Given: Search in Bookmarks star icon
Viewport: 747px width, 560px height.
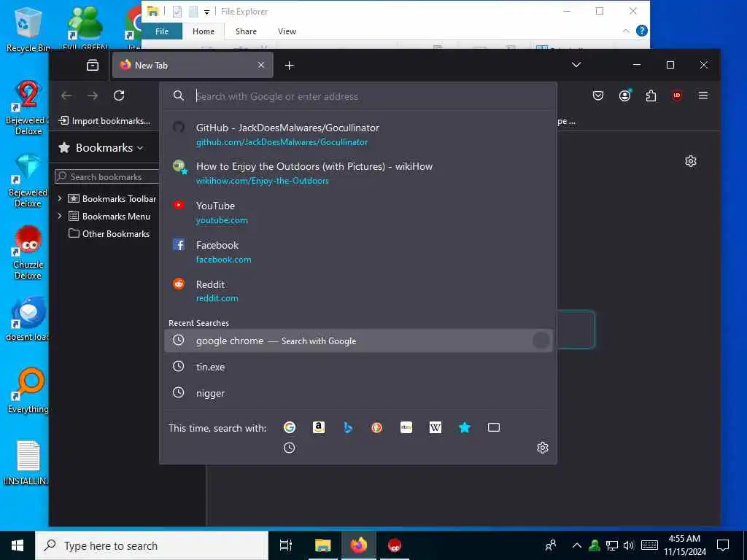Looking at the screenshot, I should pos(465,427).
